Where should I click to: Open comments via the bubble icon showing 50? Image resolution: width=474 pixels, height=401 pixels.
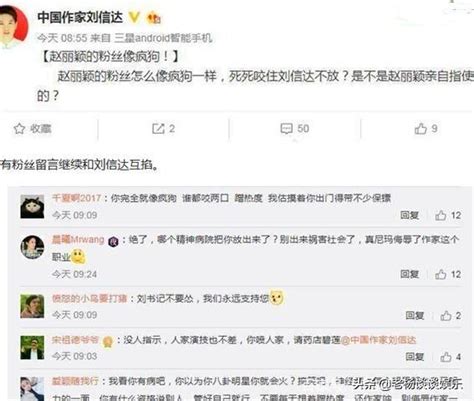point(287,129)
